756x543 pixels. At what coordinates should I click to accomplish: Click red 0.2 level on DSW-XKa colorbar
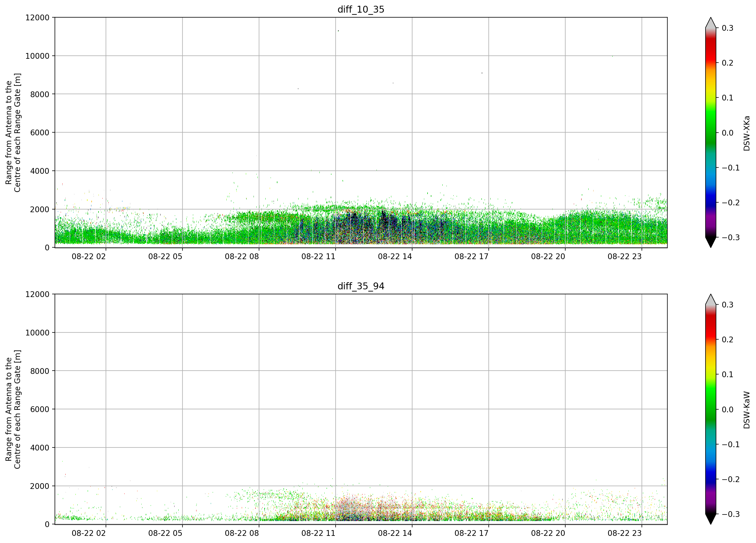click(x=711, y=63)
